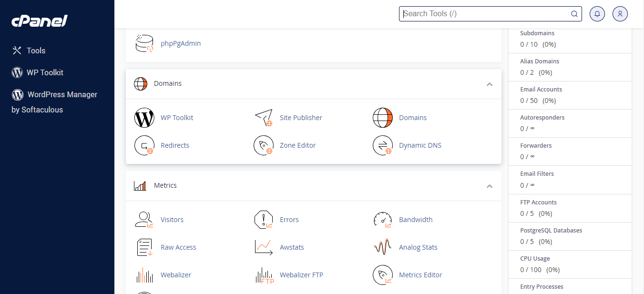Viewport: 644px width, 294px height.
Task: Collapse the Metrics section
Action: 489,186
